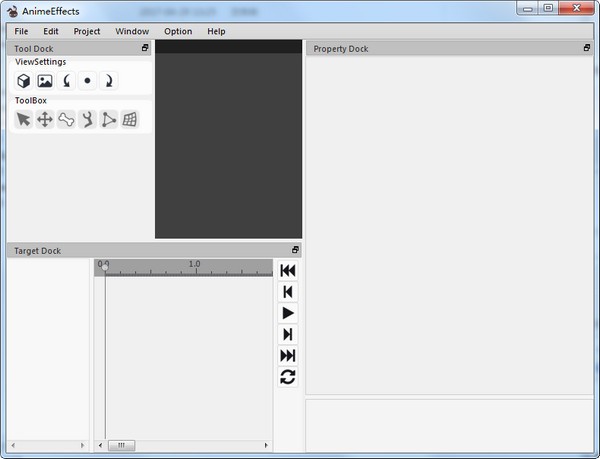Choose the bone creation tool
Viewport: 600px width, 459px height.
point(66,120)
